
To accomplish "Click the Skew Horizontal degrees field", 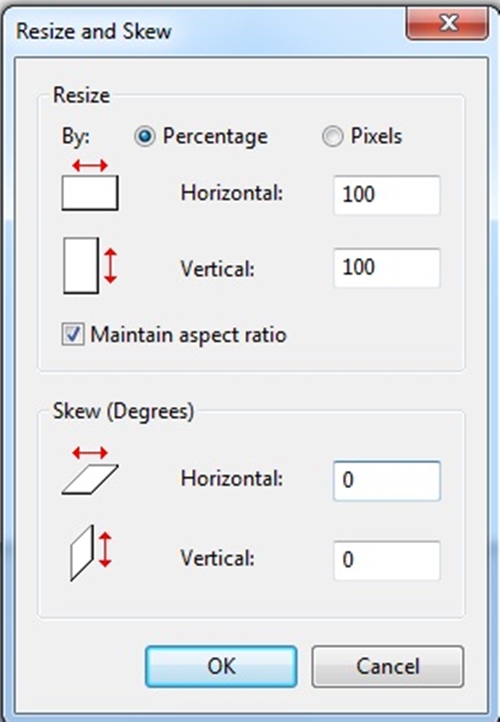I will point(387,481).
